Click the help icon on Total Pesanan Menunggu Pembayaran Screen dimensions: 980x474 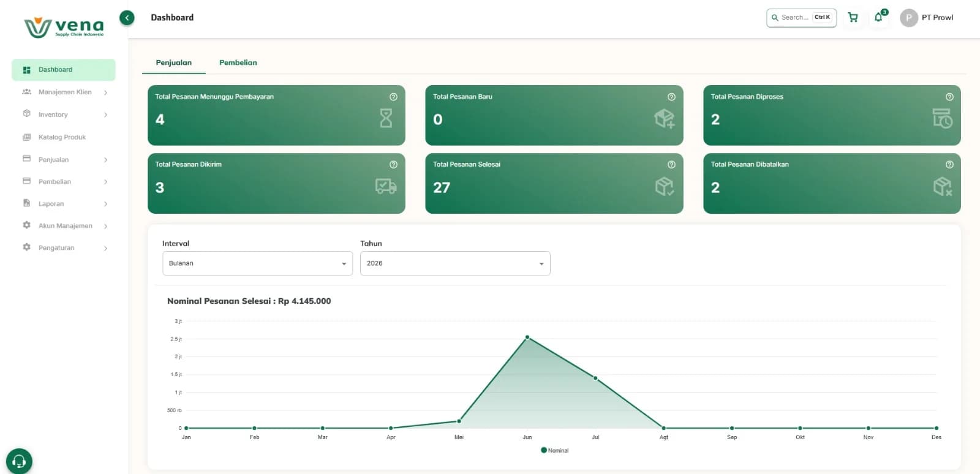click(x=393, y=97)
